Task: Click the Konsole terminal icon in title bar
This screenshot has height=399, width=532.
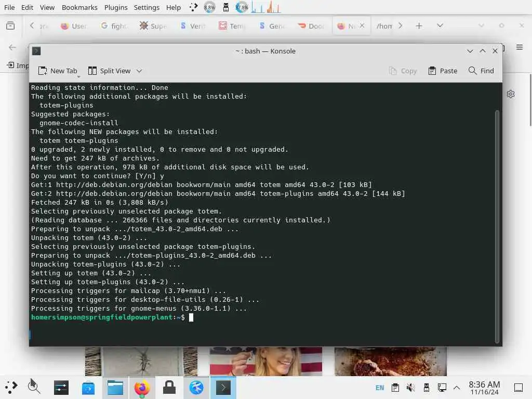Action: 36,51
